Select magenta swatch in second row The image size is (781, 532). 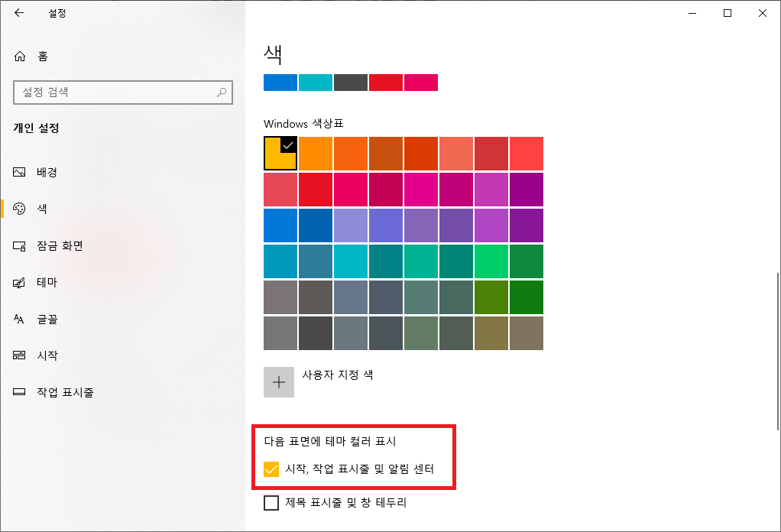(421, 190)
